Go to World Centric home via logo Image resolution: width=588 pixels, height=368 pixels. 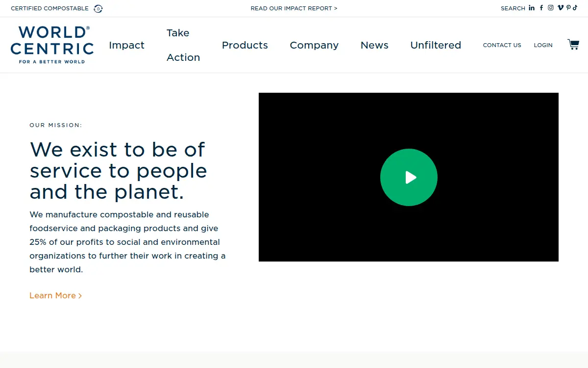52,45
